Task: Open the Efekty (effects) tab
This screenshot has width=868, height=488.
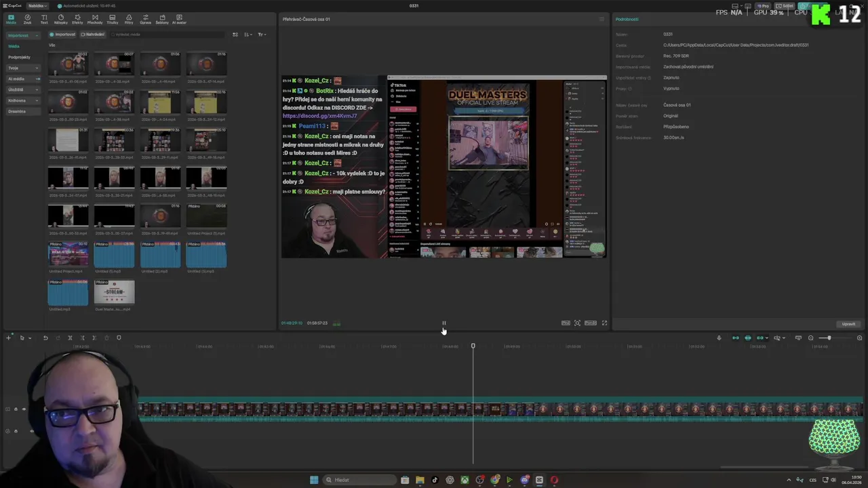Action: pos(77,19)
